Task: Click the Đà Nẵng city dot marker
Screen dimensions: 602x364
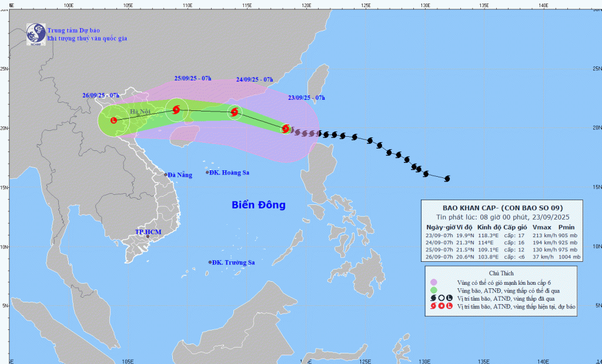Action: 166,175
